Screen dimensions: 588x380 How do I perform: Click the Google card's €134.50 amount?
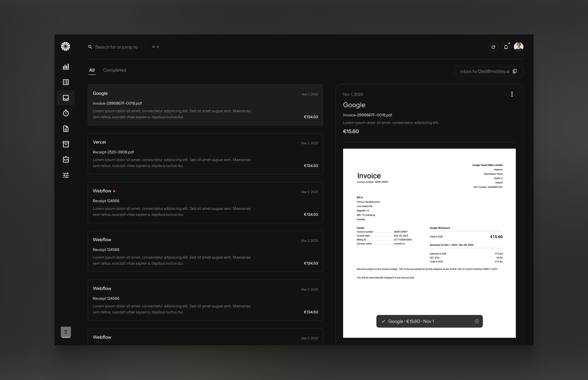point(311,117)
